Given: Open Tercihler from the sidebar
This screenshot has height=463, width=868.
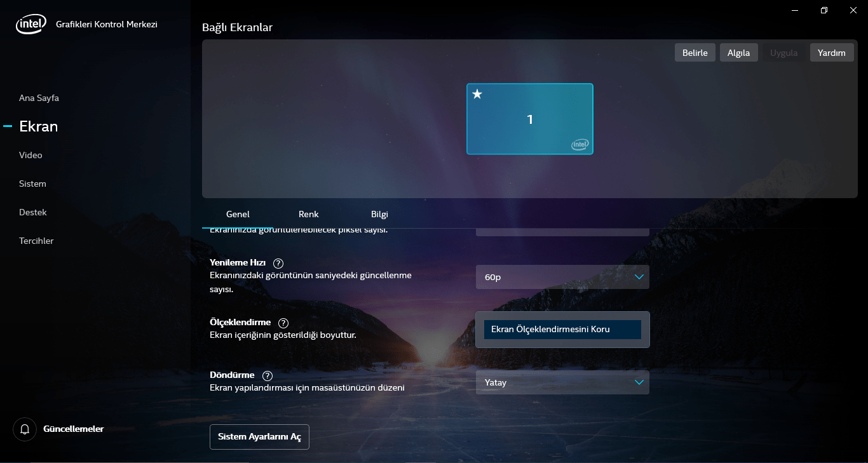Looking at the screenshot, I should tap(36, 241).
